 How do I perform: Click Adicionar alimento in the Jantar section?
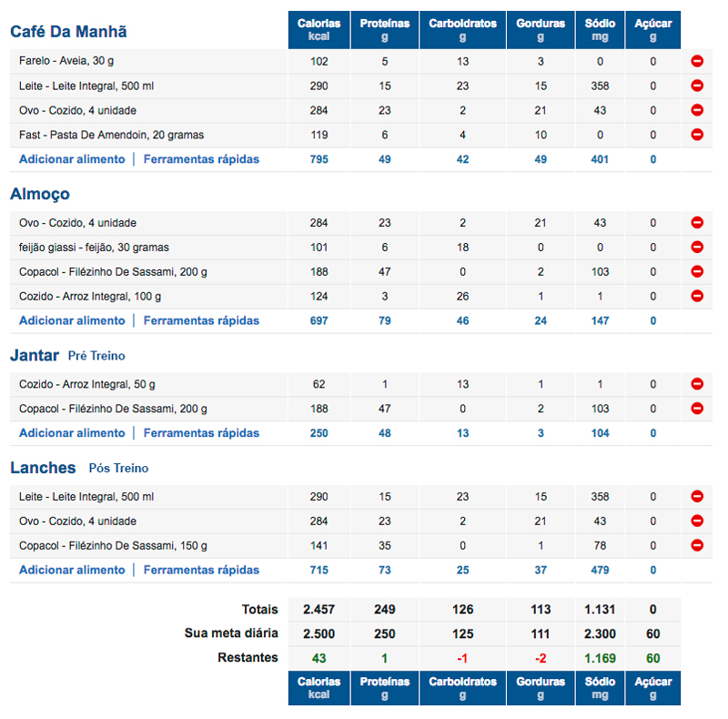click(72, 433)
